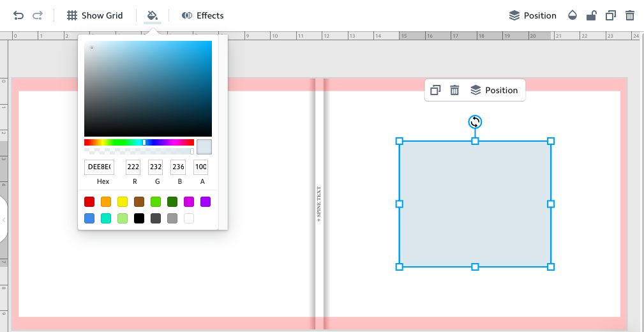Viewport: 644px width, 332px height.
Task: Pick the light green preset color swatch
Action: tap(123, 218)
